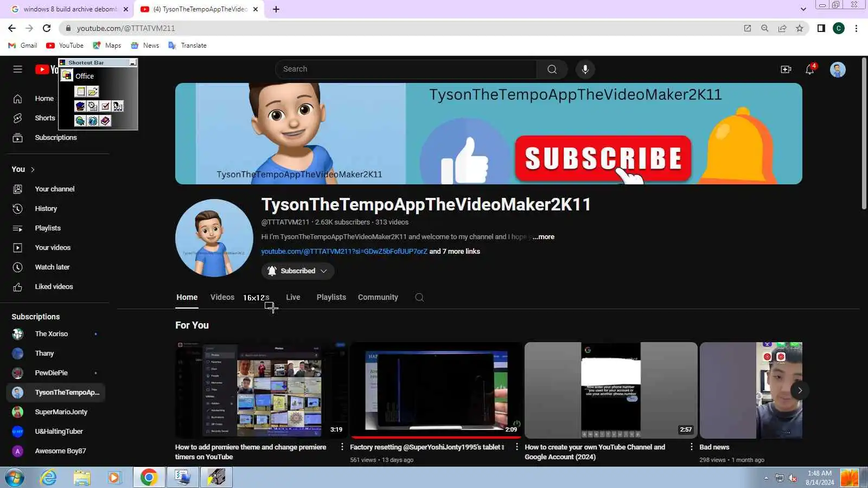Image resolution: width=868 pixels, height=488 pixels.
Task: Show the 'and 7 more links' list
Action: pos(455,252)
